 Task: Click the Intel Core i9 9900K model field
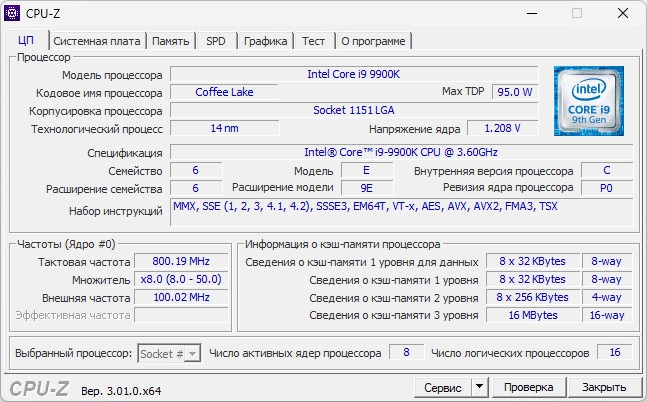[x=354, y=74]
